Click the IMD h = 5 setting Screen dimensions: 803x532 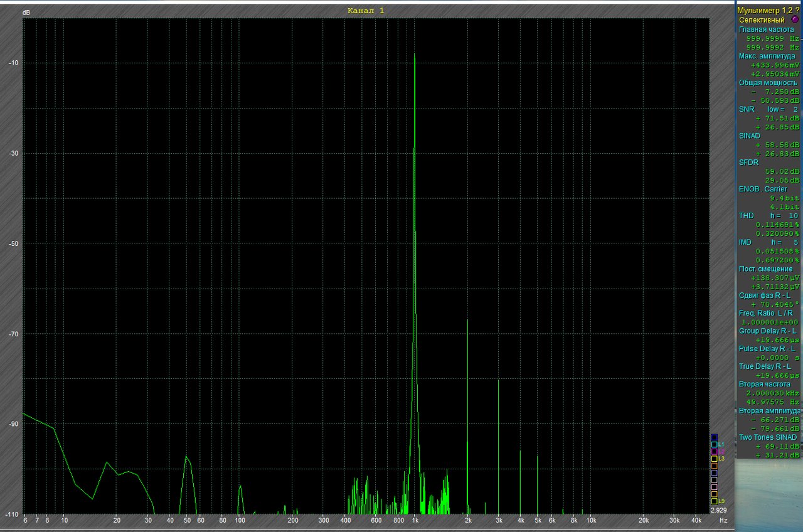[768, 242]
